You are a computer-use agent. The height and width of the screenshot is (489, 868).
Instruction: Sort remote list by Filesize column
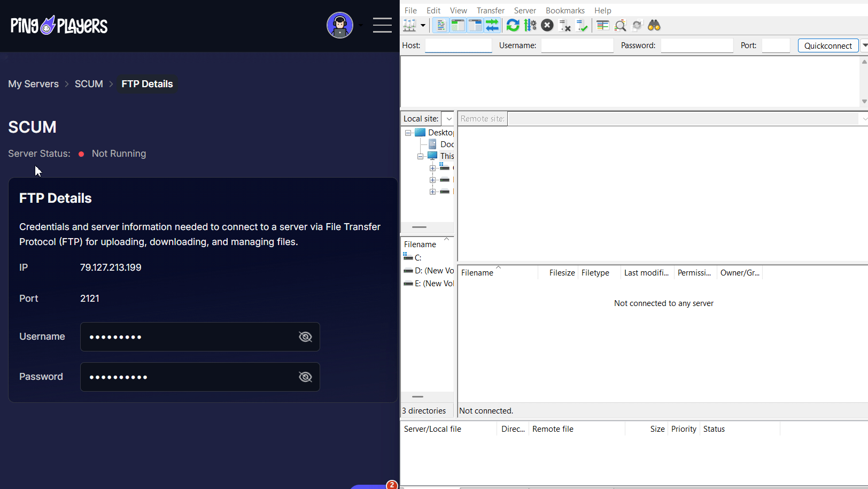pos(558,273)
